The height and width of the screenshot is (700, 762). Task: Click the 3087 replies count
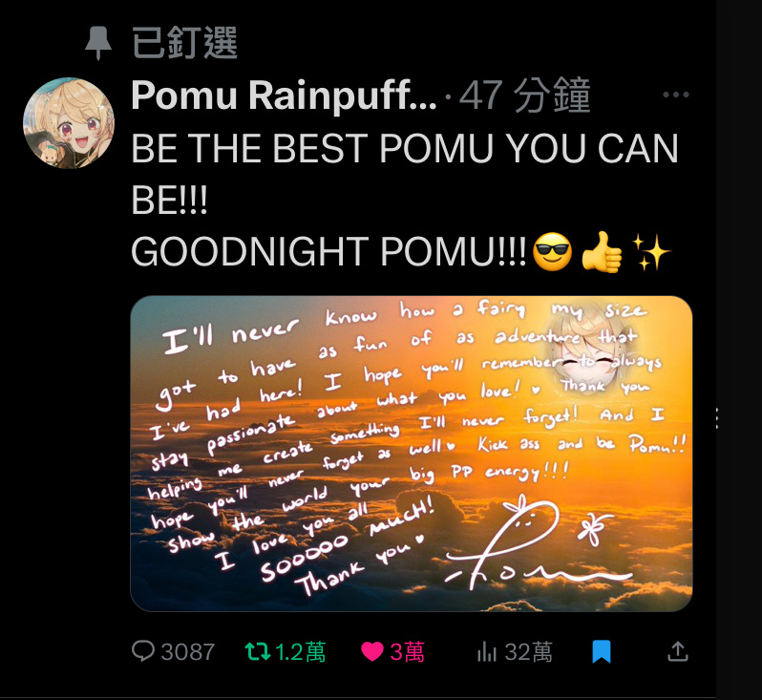pyautogui.click(x=187, y=652)
